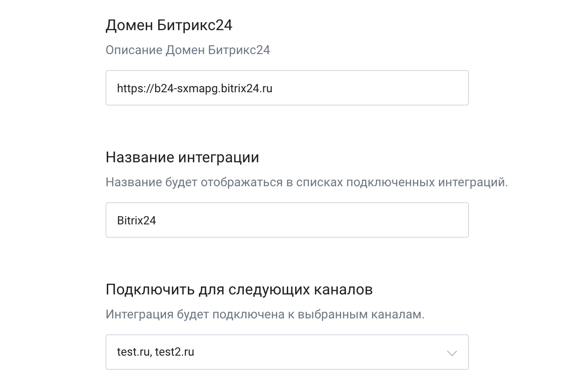
Task: Select the hint about подключенных интеграций list
Action: [307, 181]
